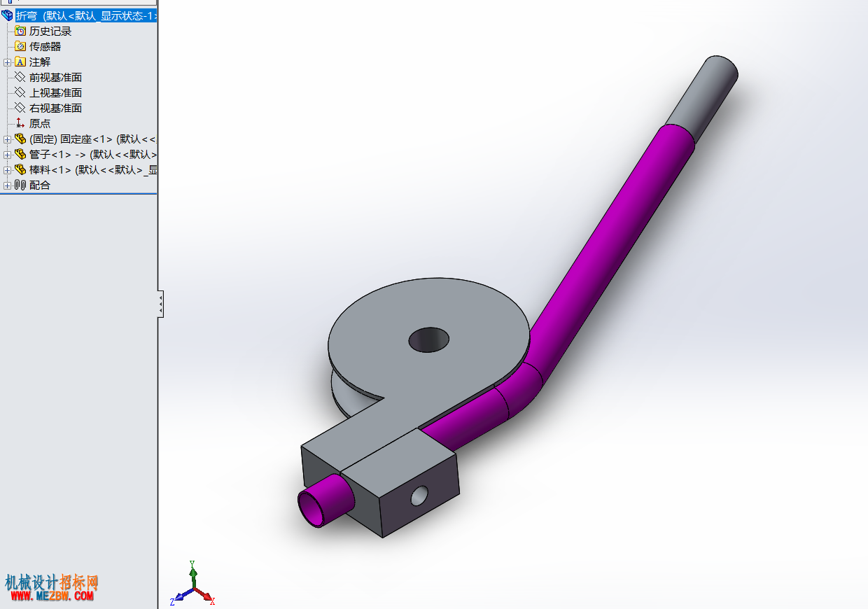Select the 管子<1> tree item

pos(85,154)
